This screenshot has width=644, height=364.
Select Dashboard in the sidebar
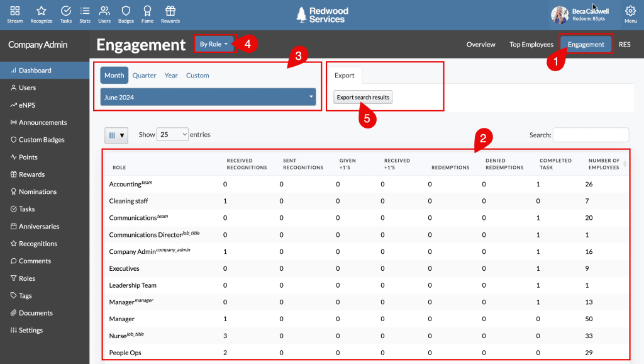pos(45,71)
